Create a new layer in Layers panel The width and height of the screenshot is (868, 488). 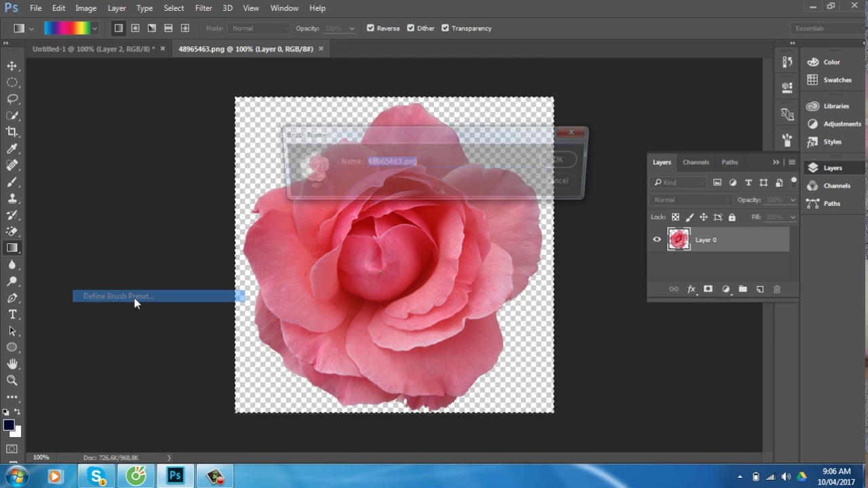[759, 289]
